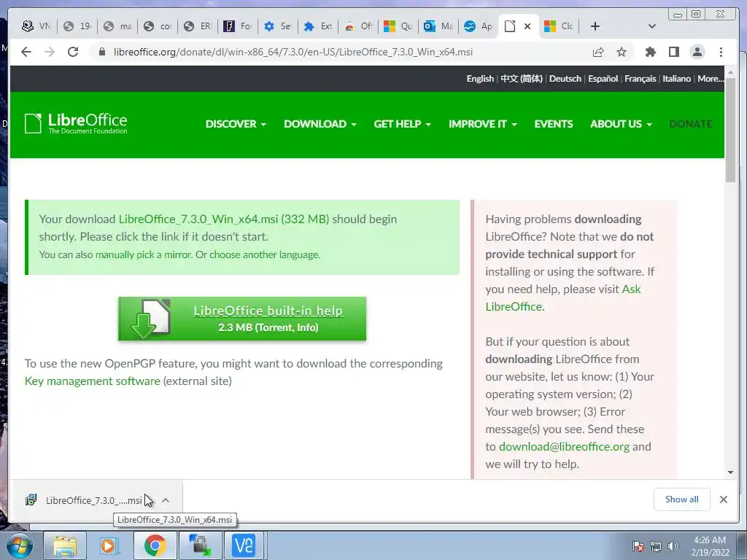
Task: Switch to the Outlook Mail tab
Action: 438,26
